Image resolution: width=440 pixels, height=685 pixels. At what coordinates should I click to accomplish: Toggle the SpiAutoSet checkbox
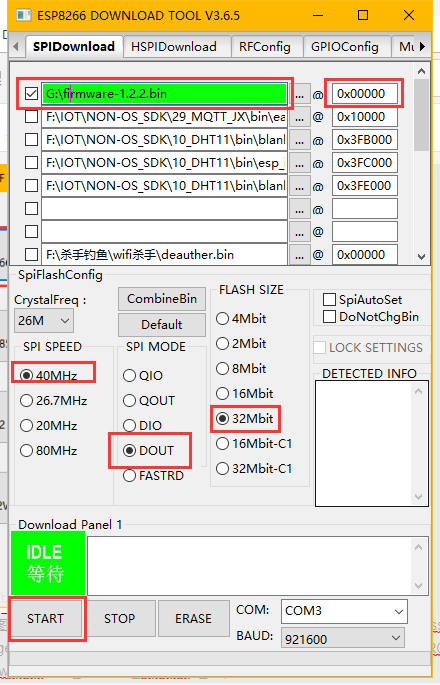tap(362, 300)
